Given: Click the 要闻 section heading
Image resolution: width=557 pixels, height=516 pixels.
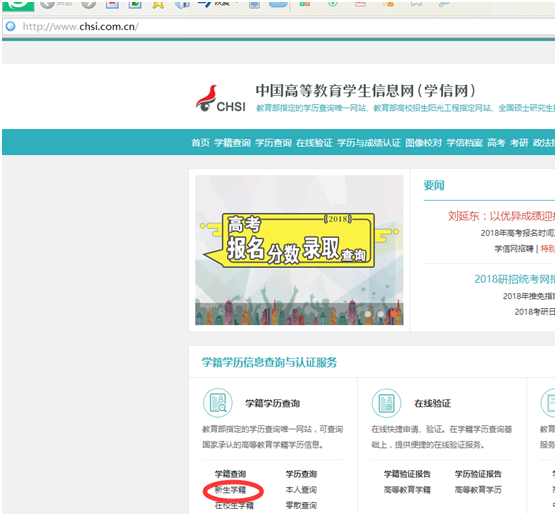Looking at the screenshot, I should 434,185.
